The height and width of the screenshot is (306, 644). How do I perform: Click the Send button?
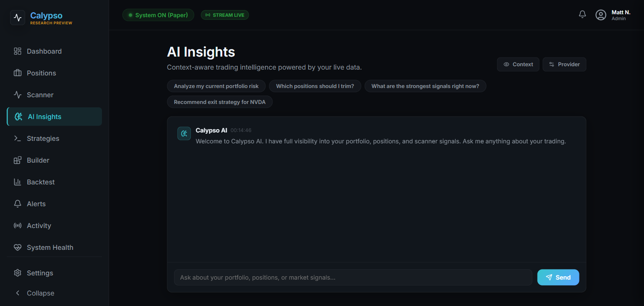558,277
